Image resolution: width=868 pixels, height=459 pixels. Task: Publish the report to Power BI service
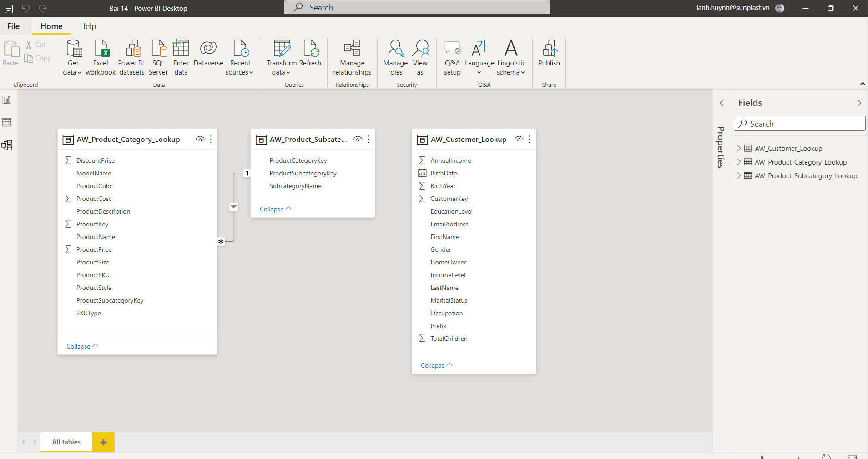(549, 54)
